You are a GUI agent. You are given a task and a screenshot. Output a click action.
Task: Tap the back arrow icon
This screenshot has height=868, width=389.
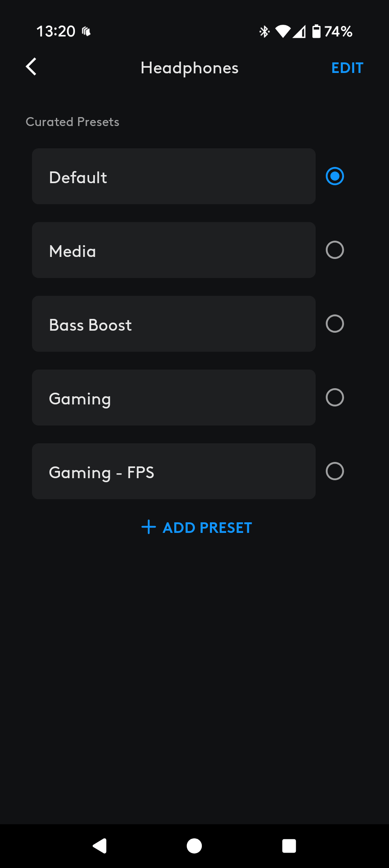point(31,66)
